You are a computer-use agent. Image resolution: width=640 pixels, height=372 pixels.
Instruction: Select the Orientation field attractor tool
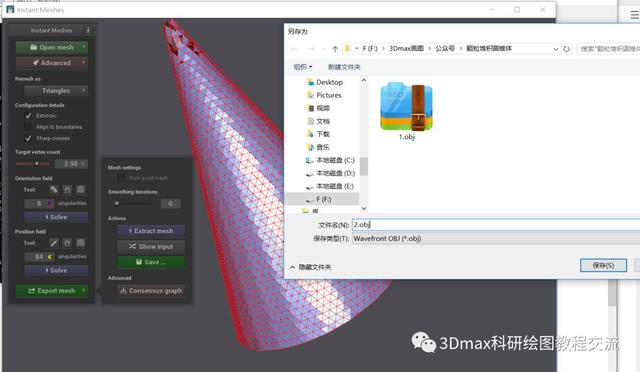point(67,189)
